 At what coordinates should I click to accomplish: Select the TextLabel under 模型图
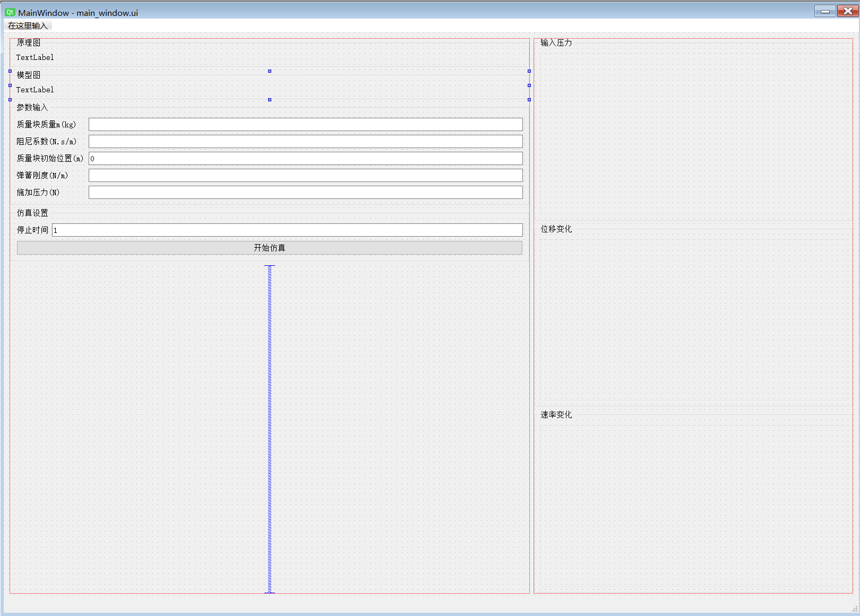(x=35, y=90)
